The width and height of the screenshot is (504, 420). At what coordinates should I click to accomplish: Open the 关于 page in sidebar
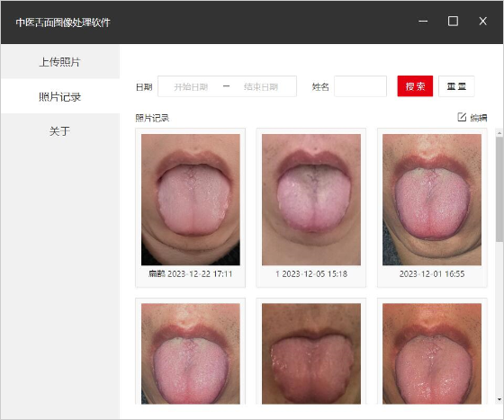pyautogui.click(x=60, y=131)
